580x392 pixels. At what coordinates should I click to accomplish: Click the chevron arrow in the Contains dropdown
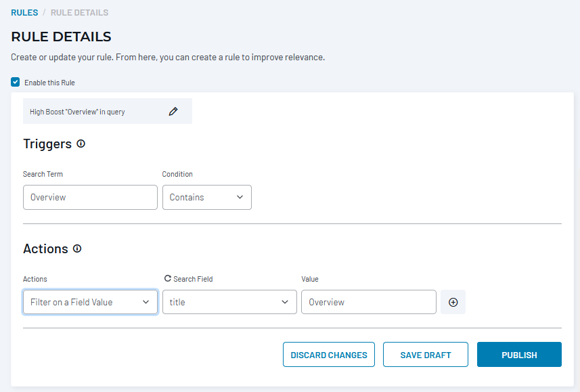click(x=240, y=197)
